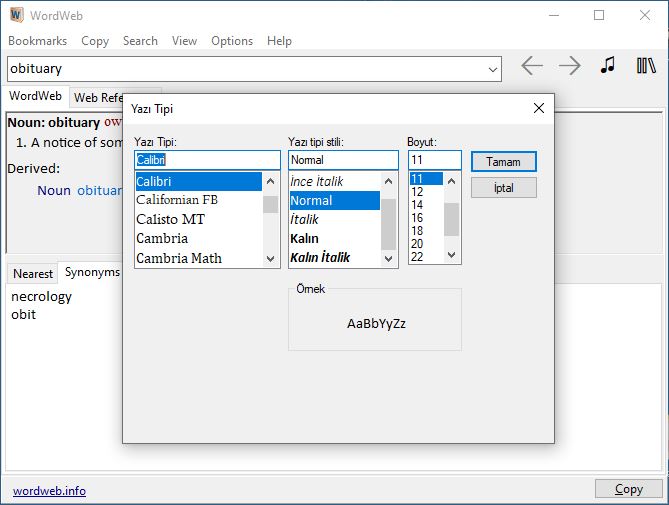The height and width of the screenshot is (505, 669).
Task: Open the bookshelf library icon
Action: 646,66
